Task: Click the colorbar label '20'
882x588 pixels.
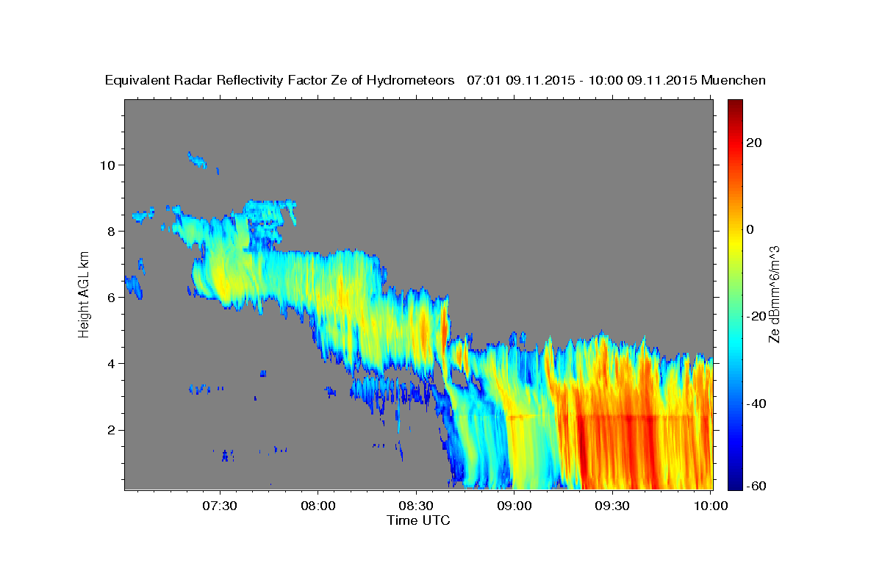Action: [x=753, y=143]
